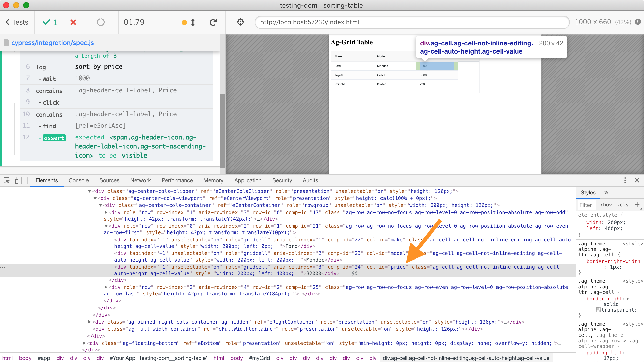Image resolution: width=644 pixels, height=362 pixels.
Task: Click the add new style rule plus icon
Action: [637, 205]
